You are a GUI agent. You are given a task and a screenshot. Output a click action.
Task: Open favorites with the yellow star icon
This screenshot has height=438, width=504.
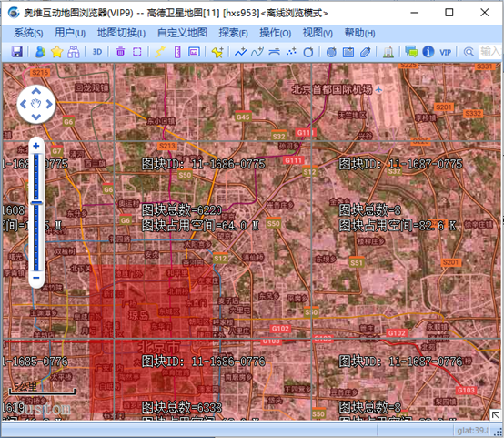click(x=57, y=52)
